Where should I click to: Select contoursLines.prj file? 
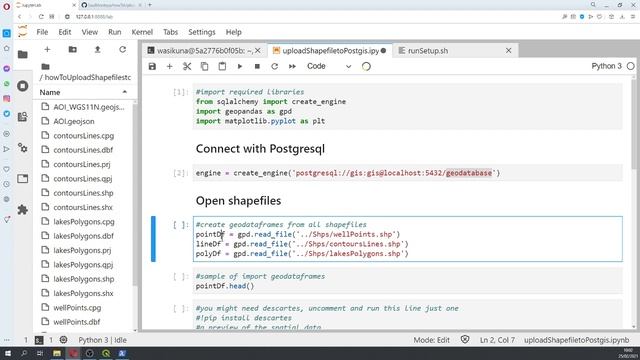coord(84,164)
